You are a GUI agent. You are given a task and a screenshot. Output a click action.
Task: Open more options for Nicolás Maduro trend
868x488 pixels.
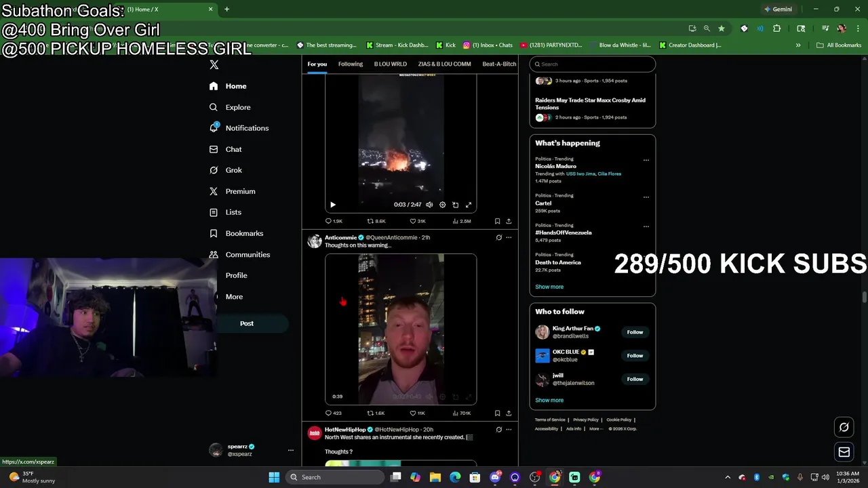pyautogui.click(x=646, y=161)
